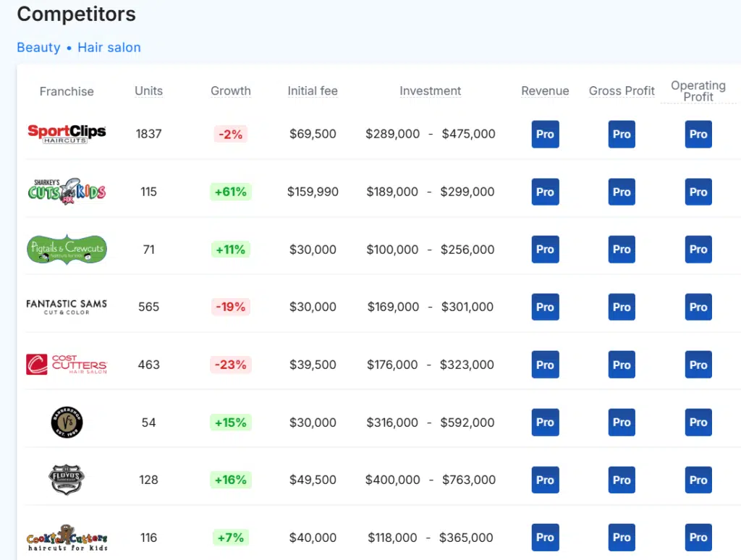Unlock Sport Clips Revenue Pro button

click(545, 135)
